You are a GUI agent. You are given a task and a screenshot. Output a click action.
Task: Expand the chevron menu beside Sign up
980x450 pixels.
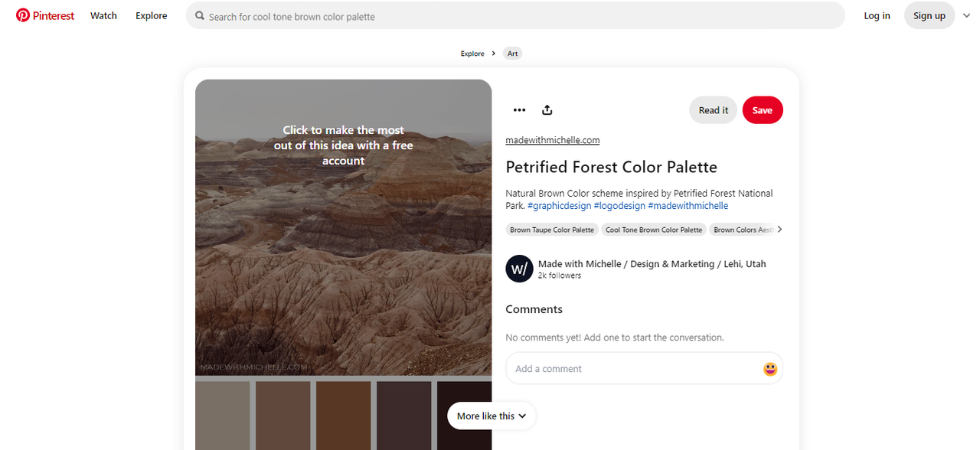point(967,15)
